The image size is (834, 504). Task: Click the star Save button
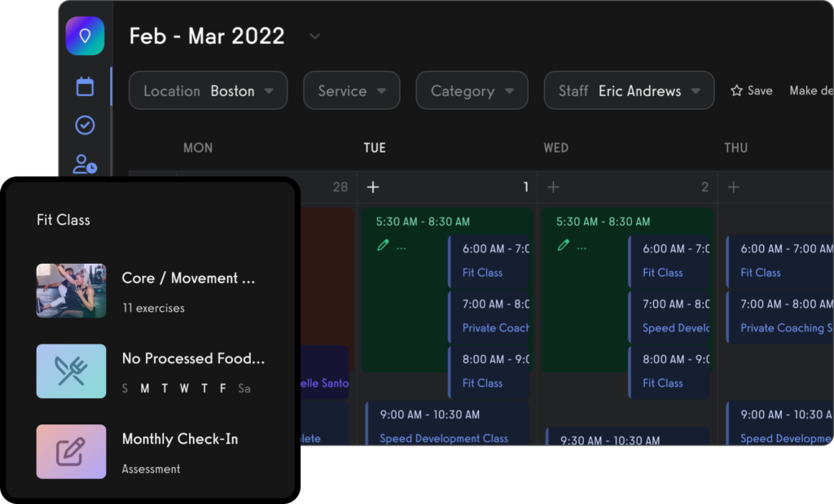751,90
